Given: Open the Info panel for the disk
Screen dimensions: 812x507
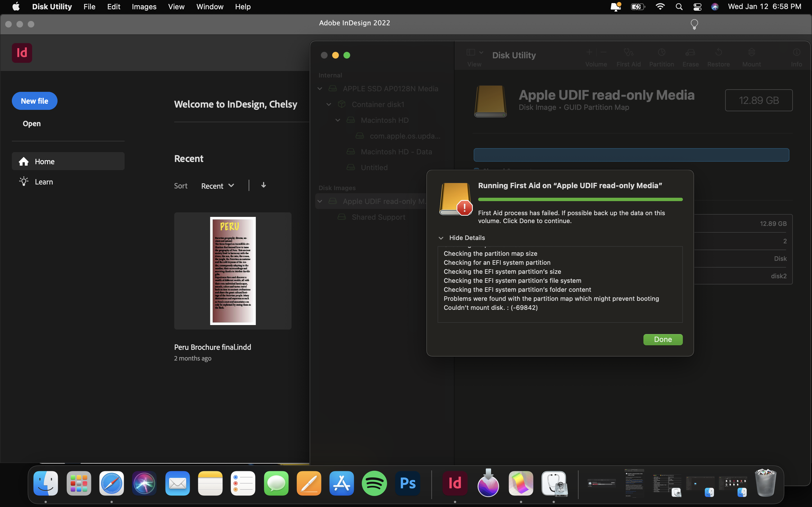Looking at the screenshot, I should click(796, 56).
